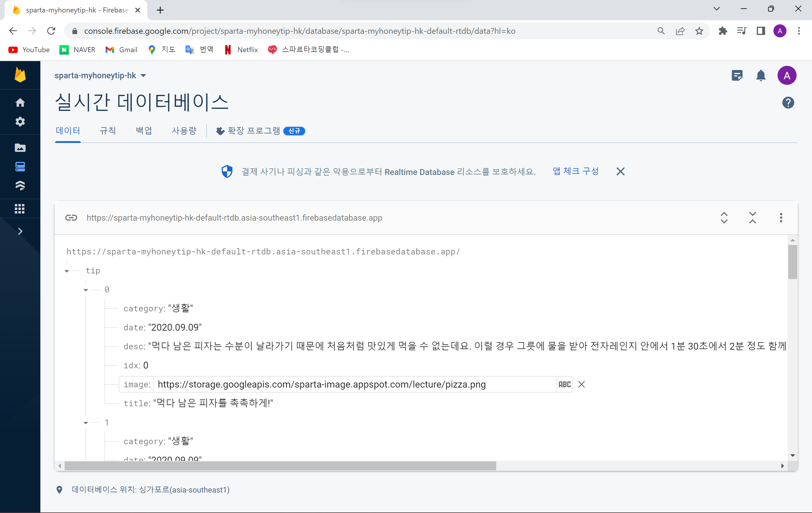Open Gmail bookmark
Viewport: 812px width, 513px height.
pos(121,50)
